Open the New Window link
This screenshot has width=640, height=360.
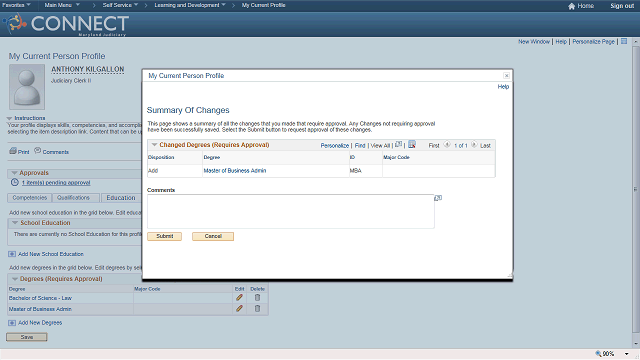(534, 41)
